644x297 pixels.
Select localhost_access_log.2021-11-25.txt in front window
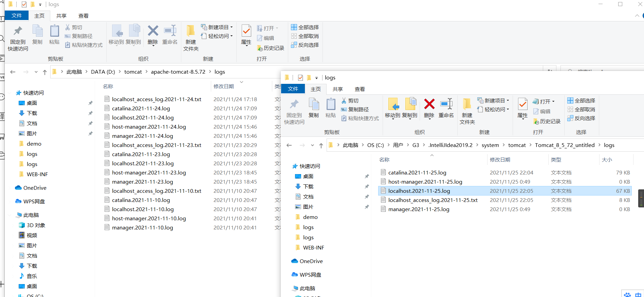(x=433, y=200)
